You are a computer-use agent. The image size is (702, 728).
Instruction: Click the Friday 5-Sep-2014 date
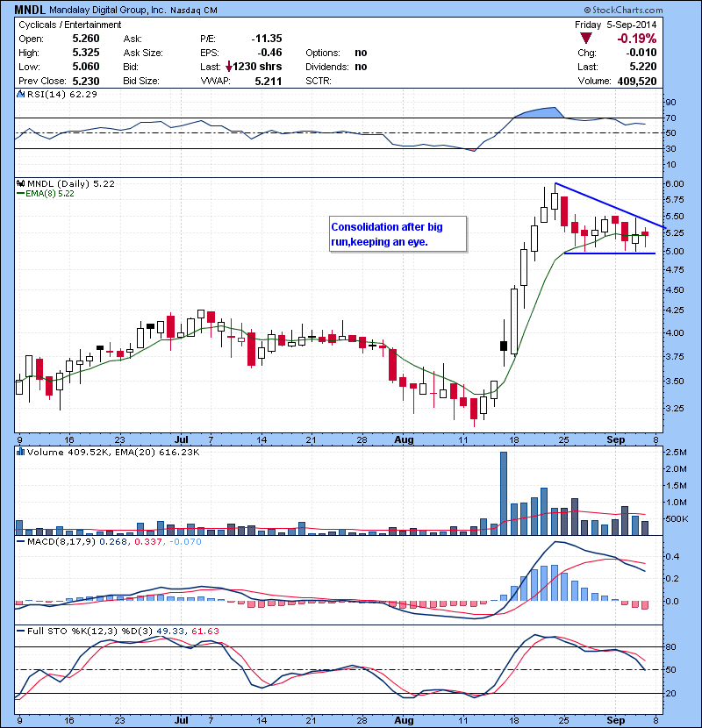(616, 25)
